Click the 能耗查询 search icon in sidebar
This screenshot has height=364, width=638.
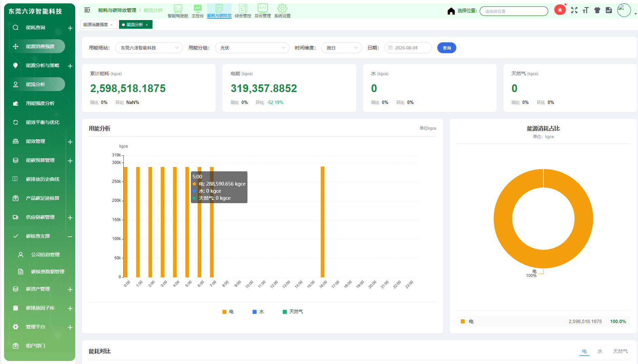click(16, 27)
